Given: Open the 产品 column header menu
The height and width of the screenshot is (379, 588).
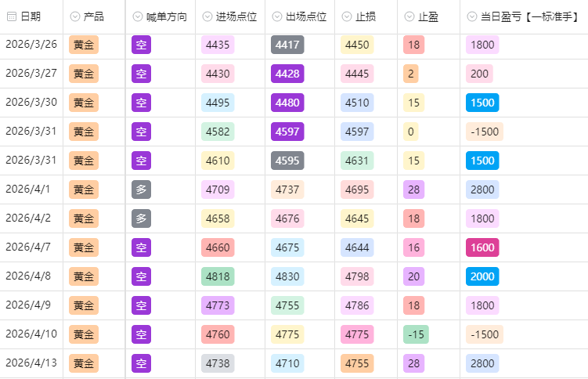Looking at the screenshot, I should click(94, 16).
